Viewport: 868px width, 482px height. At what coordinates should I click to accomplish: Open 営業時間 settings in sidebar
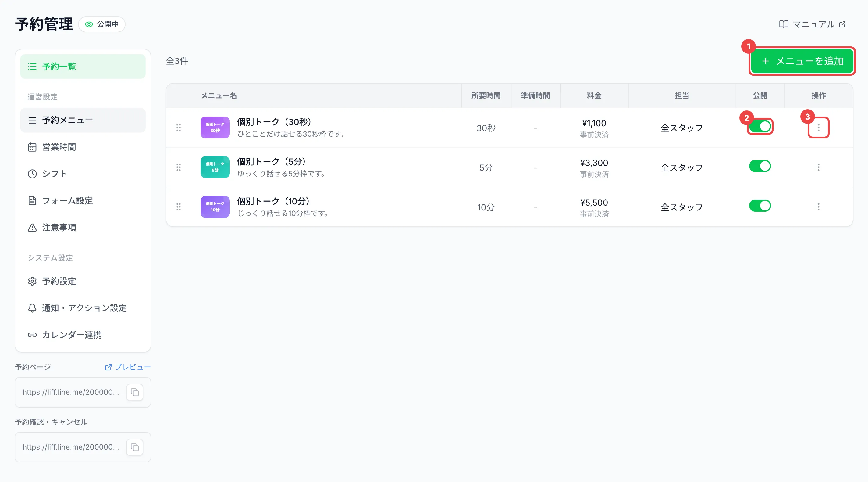[x=83, y=147]
